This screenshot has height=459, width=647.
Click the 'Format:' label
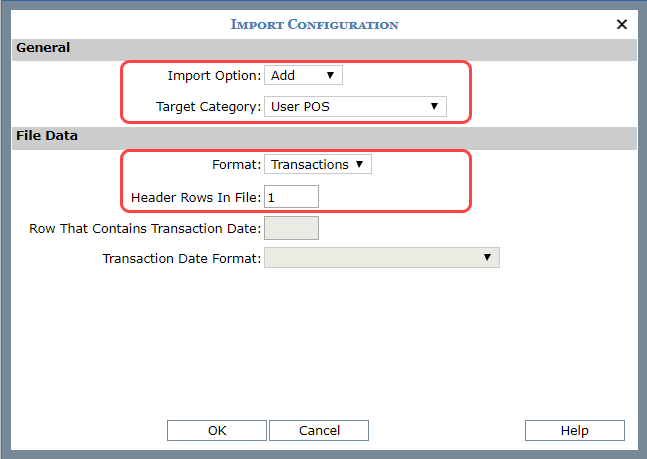click(235, 164)
